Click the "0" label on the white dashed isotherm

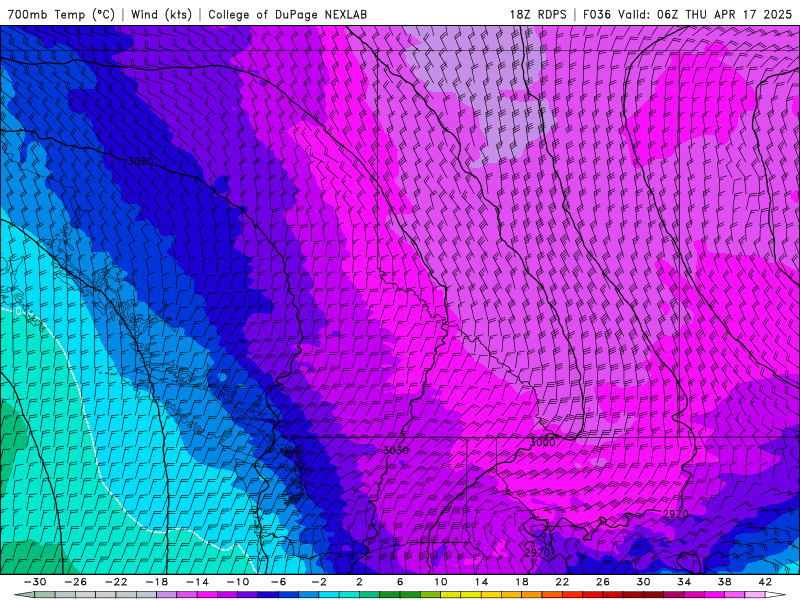(x=18, y=311)
